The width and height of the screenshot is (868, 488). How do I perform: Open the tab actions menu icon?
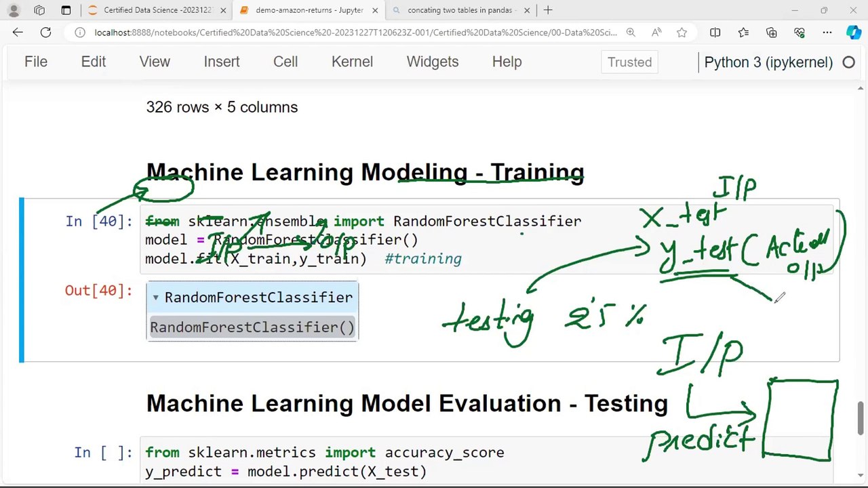coord(66,10)
